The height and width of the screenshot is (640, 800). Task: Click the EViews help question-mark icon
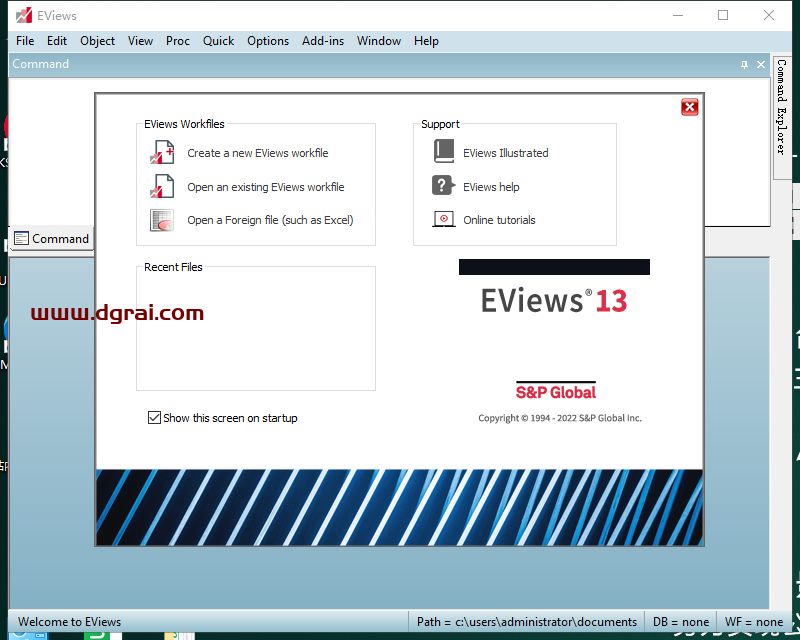click(x=443, y=186)
